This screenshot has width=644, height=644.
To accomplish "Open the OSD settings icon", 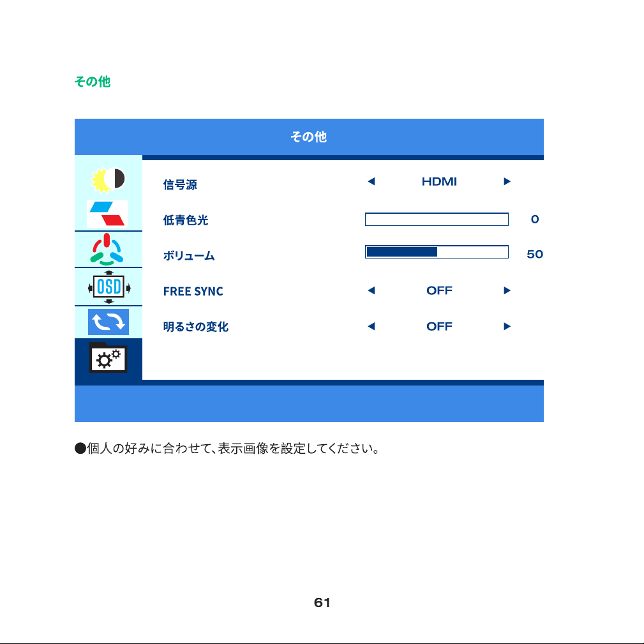I will tap(109, 287).
